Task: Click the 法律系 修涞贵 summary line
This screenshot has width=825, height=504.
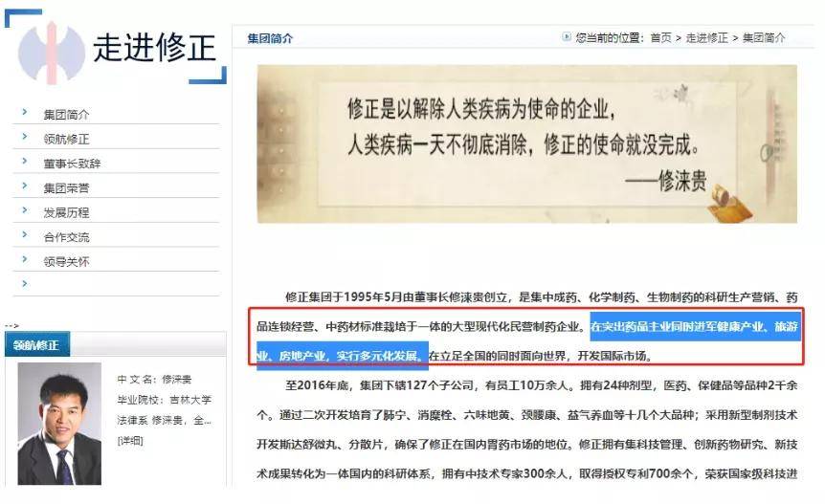Action: [x=165, y=420]
